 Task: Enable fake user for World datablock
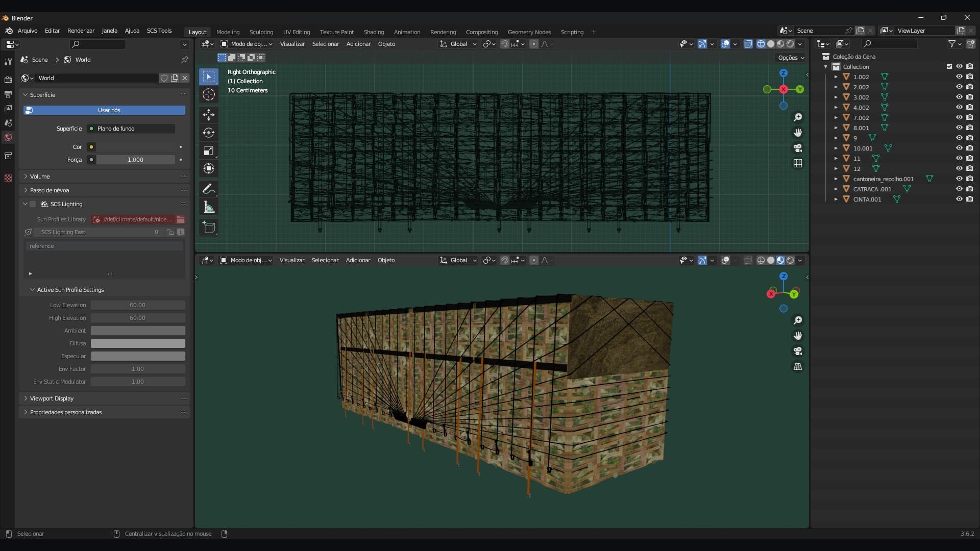pos(164,78)
